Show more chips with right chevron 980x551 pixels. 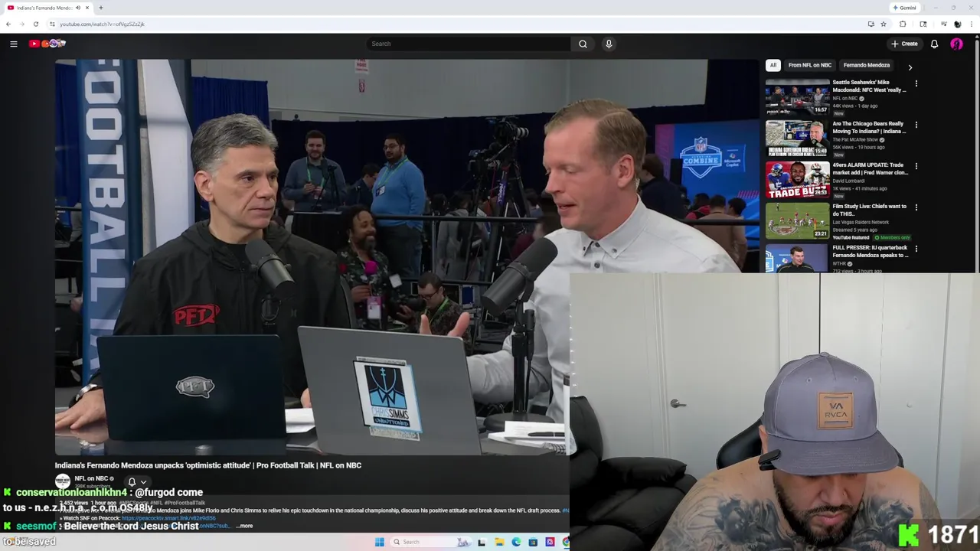(x=910, y=67)
